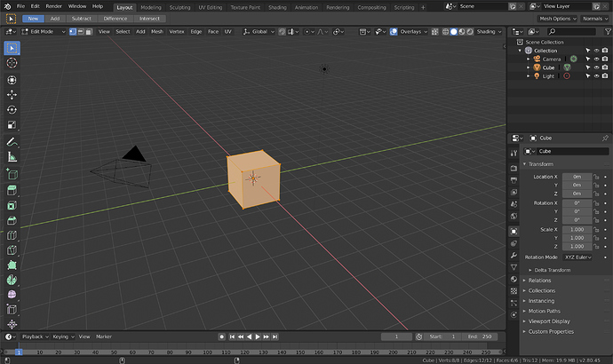This screenshot has width=613, height=364.
Task: Pick the Poly Build tool
Action: [12, 265]
